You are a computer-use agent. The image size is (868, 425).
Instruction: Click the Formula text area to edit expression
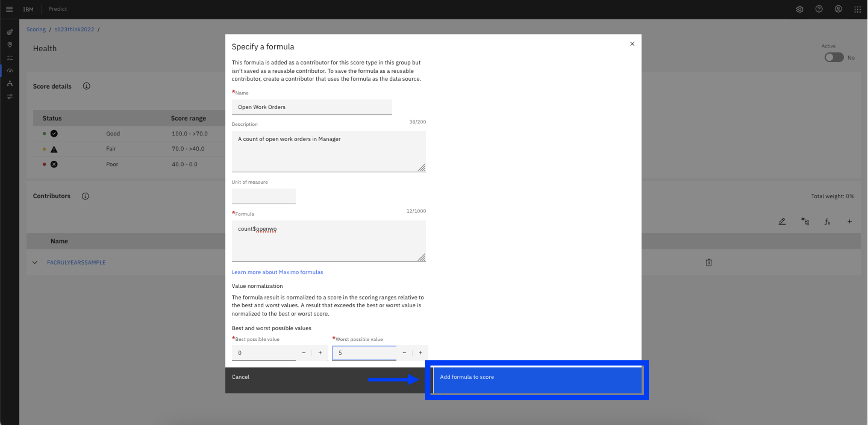(328, 240)
